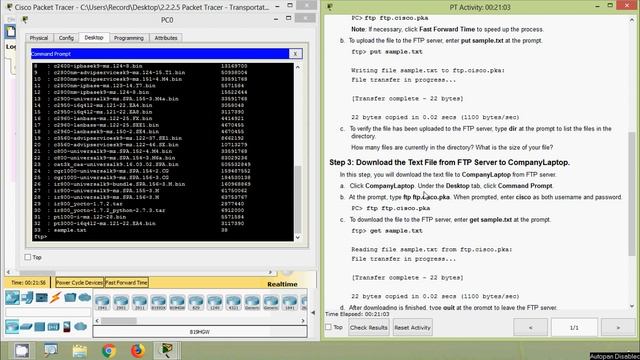Viewport: 640px width, 360px height.
Task: Switch to the Attributes tab
Action: point(166,38)
